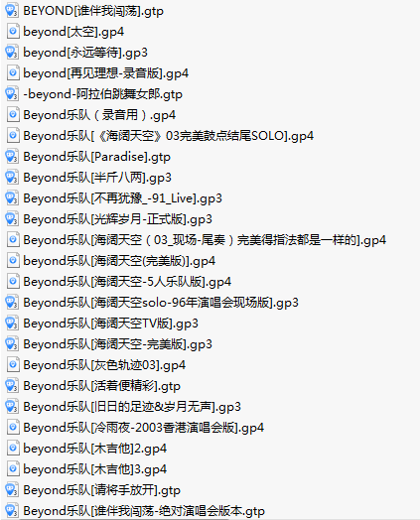Select file Beyond乐队[冷雨夜-2003香港演唱会版].gp4

[x=143, y=428]
